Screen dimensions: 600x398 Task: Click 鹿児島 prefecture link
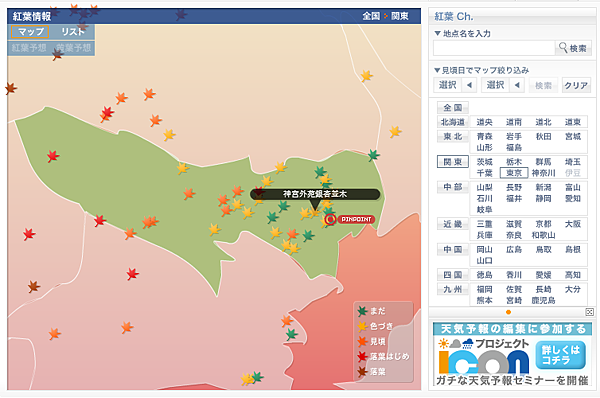pyautogui.click(x=543, y=300)
